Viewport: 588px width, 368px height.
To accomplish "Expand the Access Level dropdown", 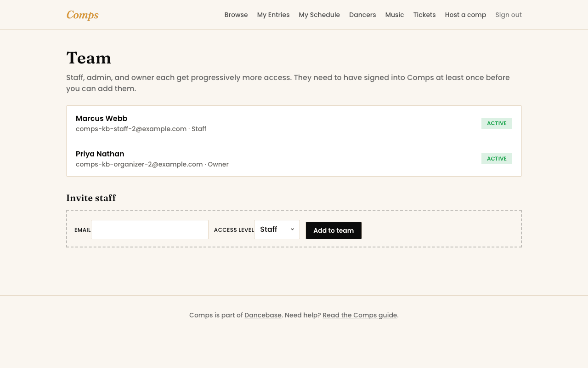I will tap(277, 230).
